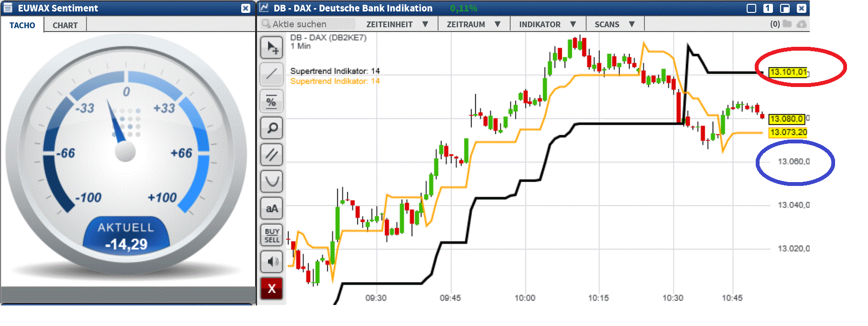Viewport: 868px width, 326px height.
Task: Select the trend line drawing tool
Action: coord(272,74)
